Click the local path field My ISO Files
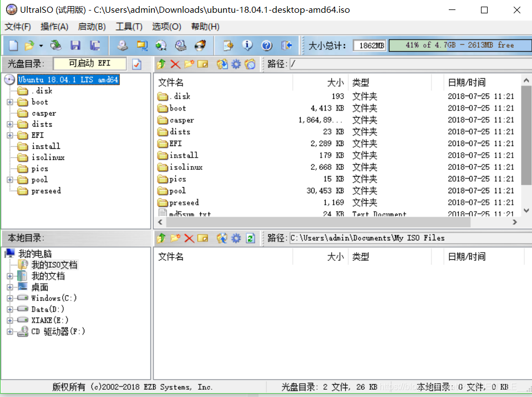This screenshot has width=532, height=397. click(x=411, y=238)
